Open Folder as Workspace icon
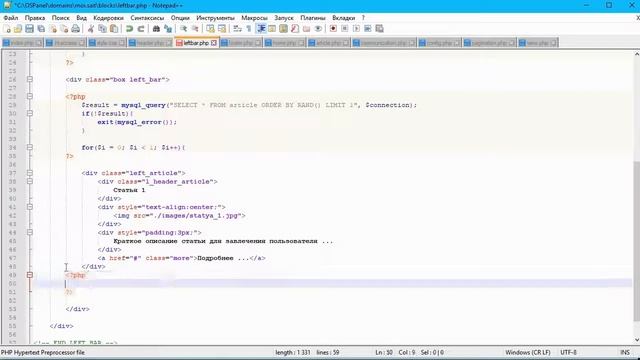 pos(306,29)
